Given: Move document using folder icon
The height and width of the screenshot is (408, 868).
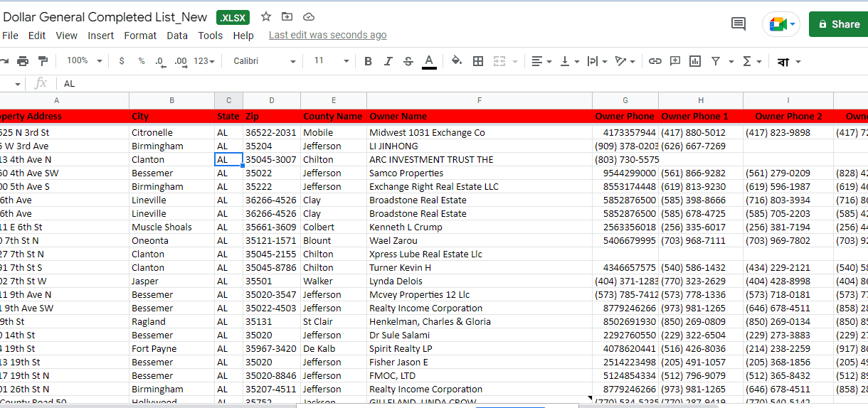Looking at the screenshot, I should (x=287, y=16).
